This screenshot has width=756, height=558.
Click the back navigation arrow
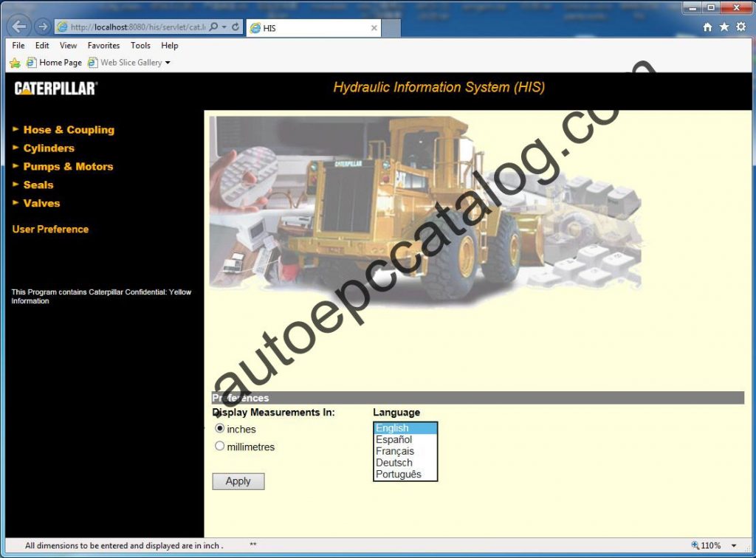pos(18,27)
